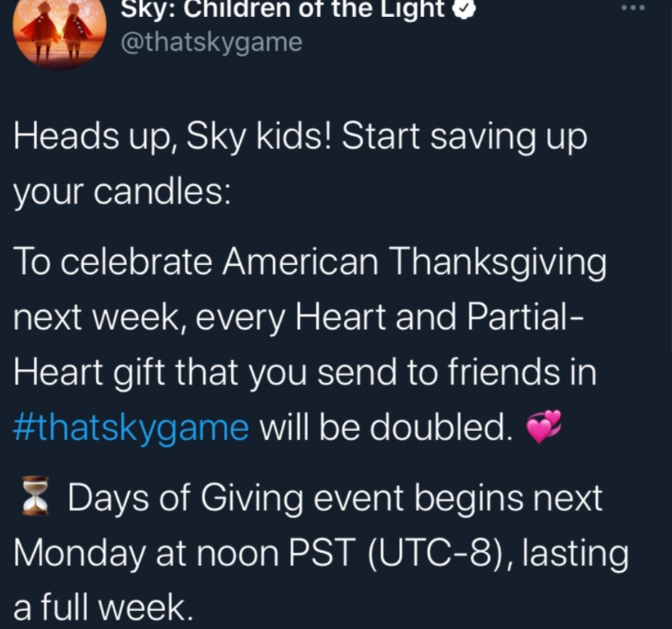Click the 'Heads up, Sky kids!' opening sentence
This screenshot has height=629, width=672.
tap(172, 137)
